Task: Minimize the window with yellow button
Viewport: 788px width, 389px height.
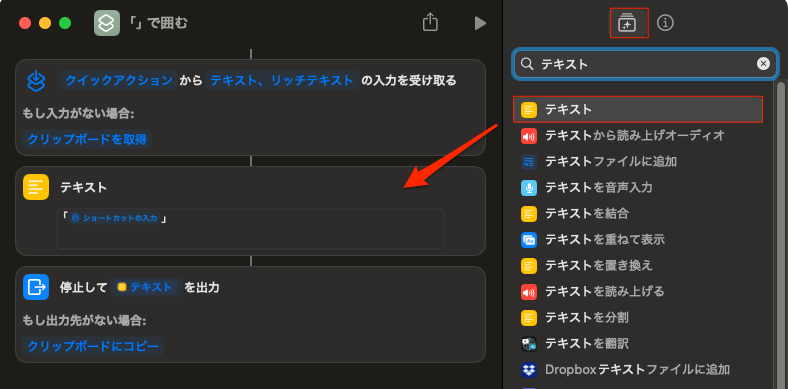Action: 45,23
